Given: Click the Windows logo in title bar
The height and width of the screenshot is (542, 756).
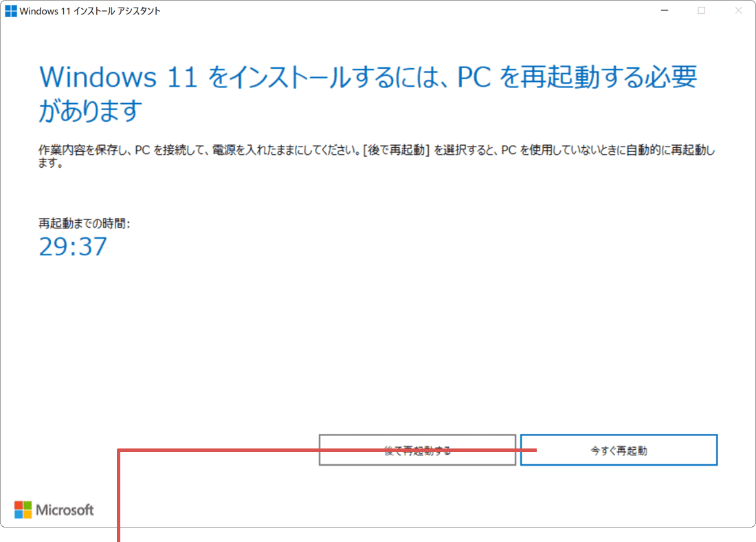Looking at the screenshot, I should point(10,10).
